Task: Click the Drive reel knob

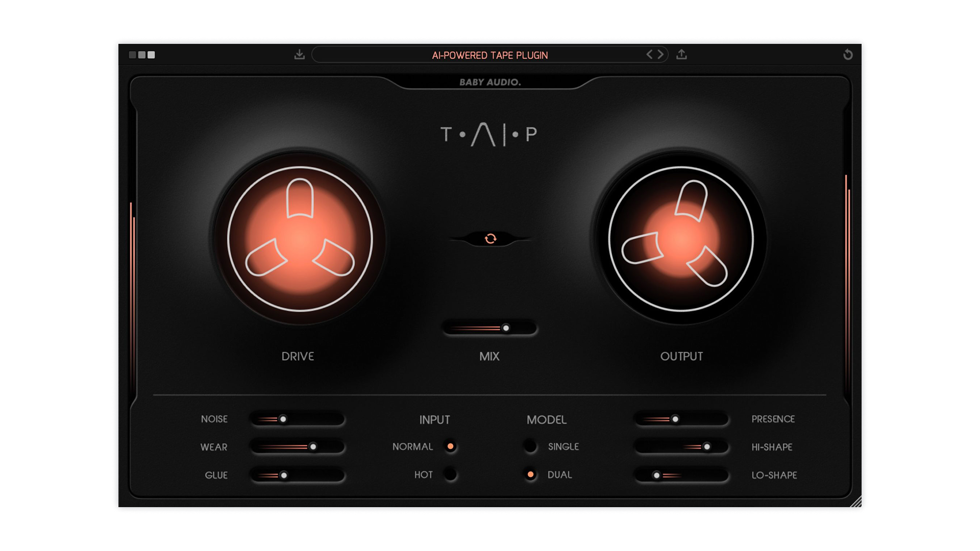Action: pyautogui.click(x=300, y=239)
